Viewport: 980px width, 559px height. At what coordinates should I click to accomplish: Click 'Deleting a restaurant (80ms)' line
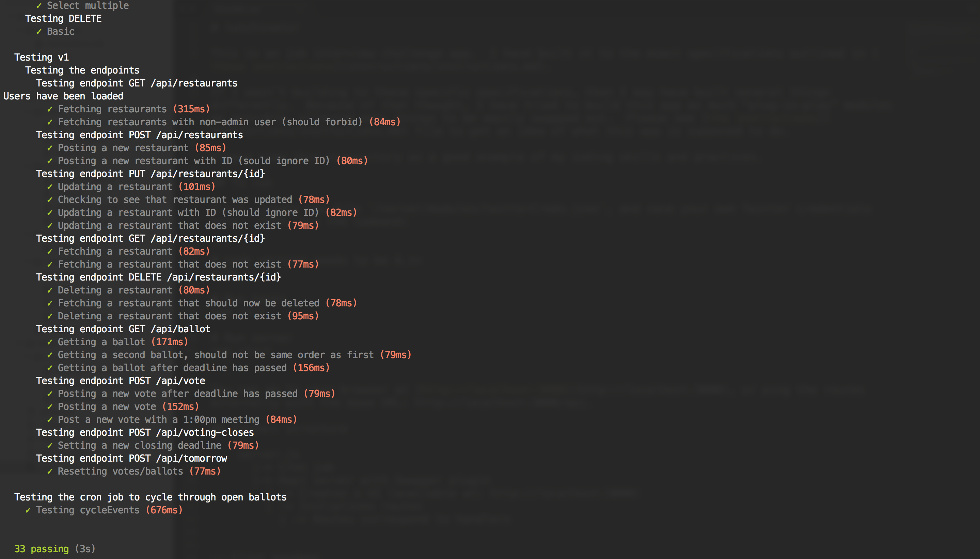pyautogui.click(x=129, y=290)
